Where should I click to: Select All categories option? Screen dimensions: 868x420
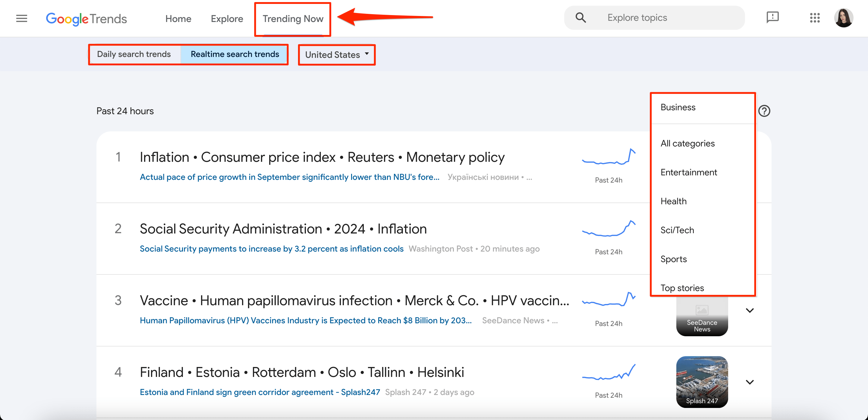(703, 143)
